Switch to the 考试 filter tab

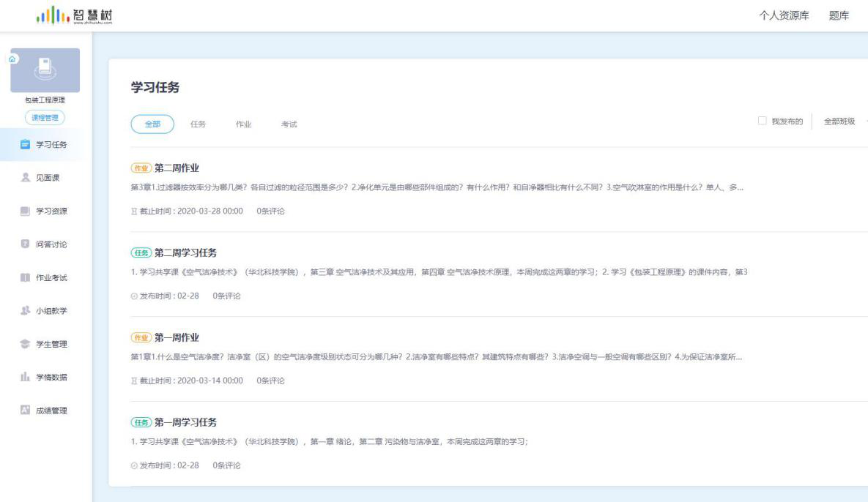pyautogui.click(x=289, y=124)
